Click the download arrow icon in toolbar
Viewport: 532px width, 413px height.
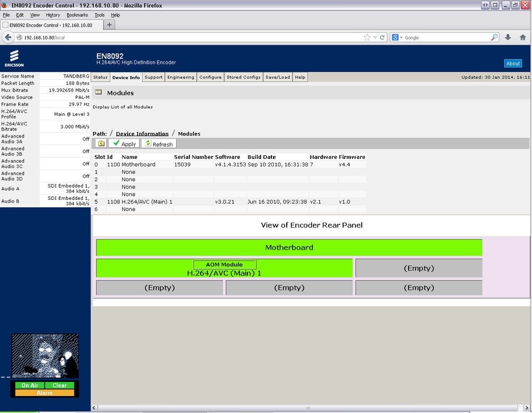coord(508,37)
